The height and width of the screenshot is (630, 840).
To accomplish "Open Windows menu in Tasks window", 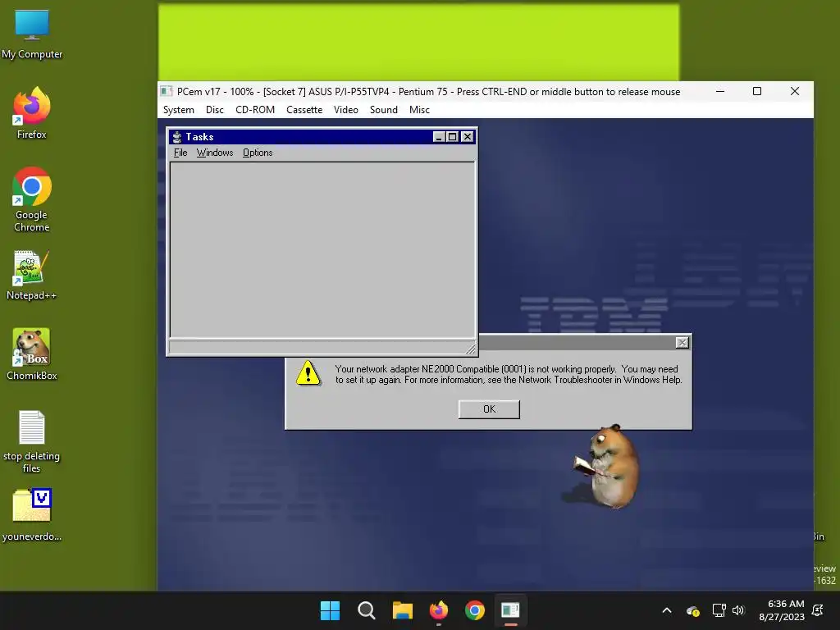I will pyautogui.click(x=215, y=153).
